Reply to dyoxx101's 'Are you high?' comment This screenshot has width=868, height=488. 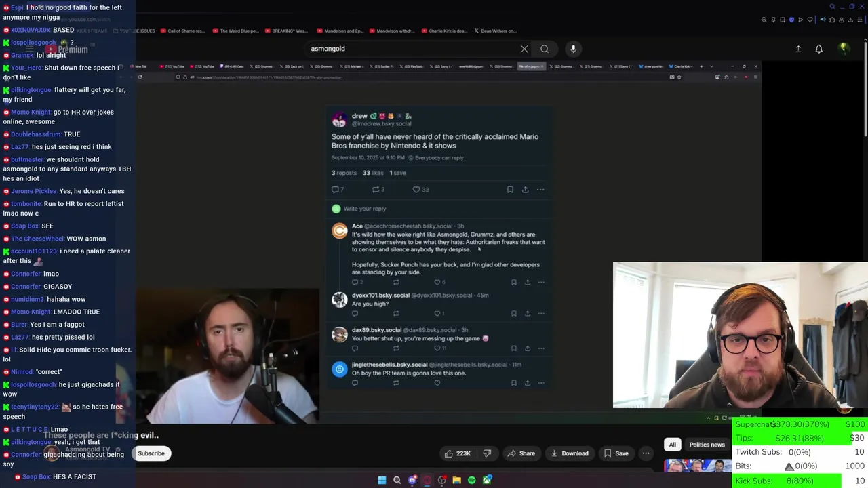point(355,313)
